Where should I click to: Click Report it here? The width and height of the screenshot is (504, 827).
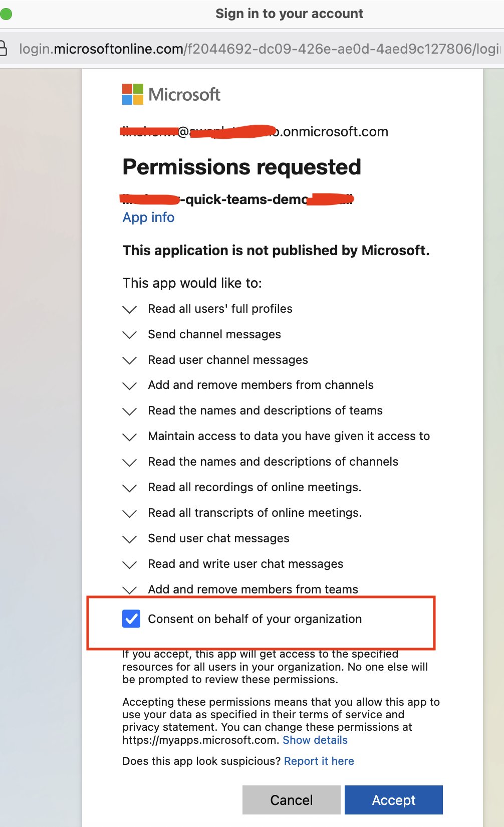click(319, 761)
